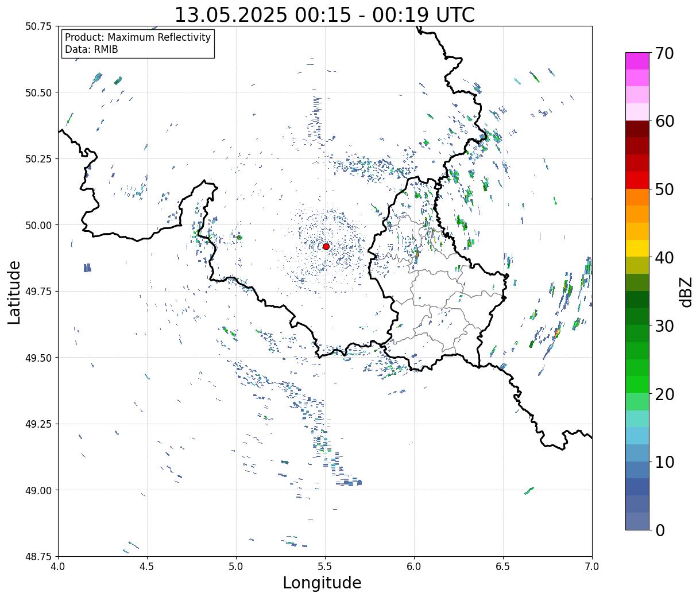Click the latitude tick label 49.25
Screen dimensions: 700x597
pos(38,424)
